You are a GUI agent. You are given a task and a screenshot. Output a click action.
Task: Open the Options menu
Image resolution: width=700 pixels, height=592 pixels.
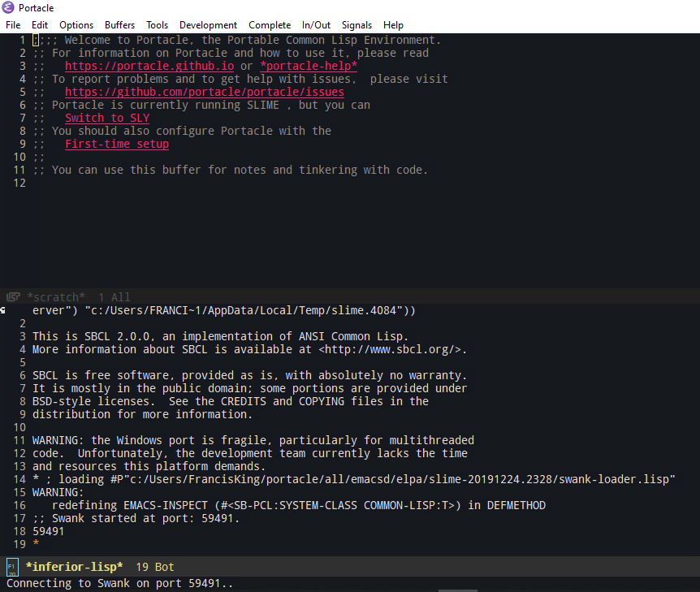tap(76, 25)
